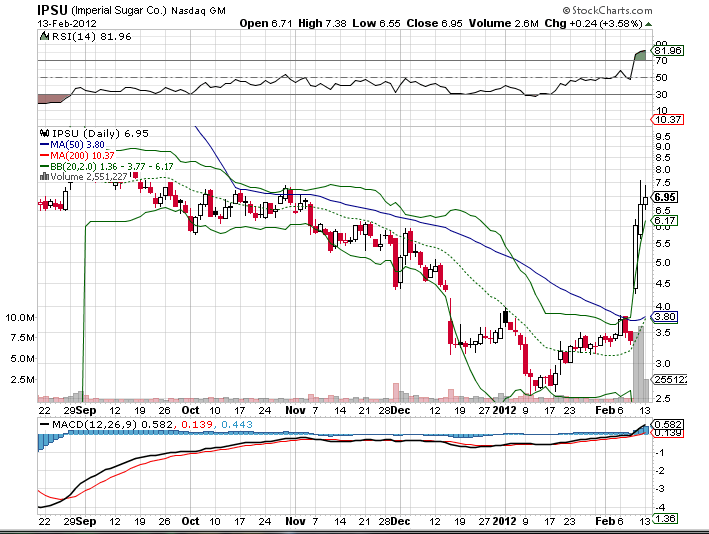Viewport: 709px width, 534px height.
Task: Click the 9.5 price axis label
Action: (x=662, y=136)
